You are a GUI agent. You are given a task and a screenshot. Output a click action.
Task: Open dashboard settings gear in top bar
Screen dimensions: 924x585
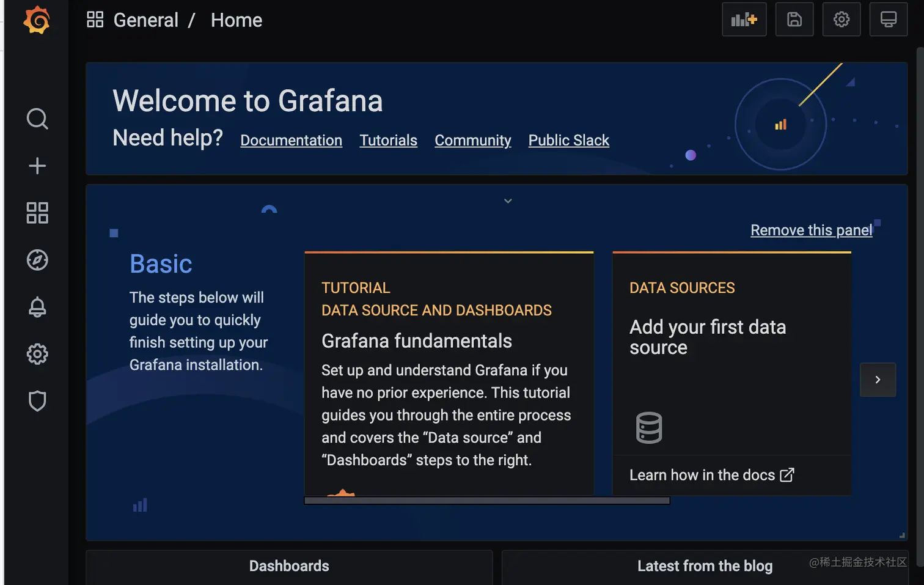[842, 20]
